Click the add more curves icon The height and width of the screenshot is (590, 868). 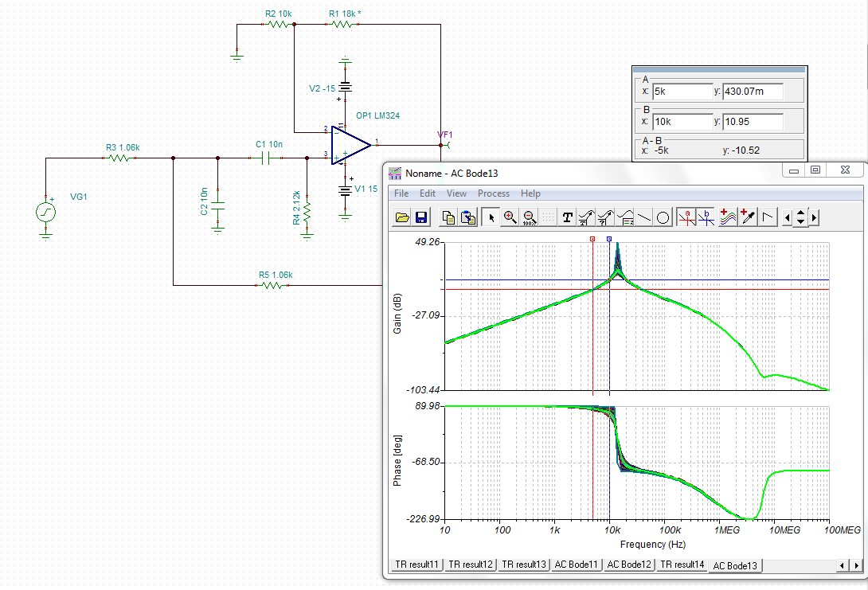coord(727,217)
